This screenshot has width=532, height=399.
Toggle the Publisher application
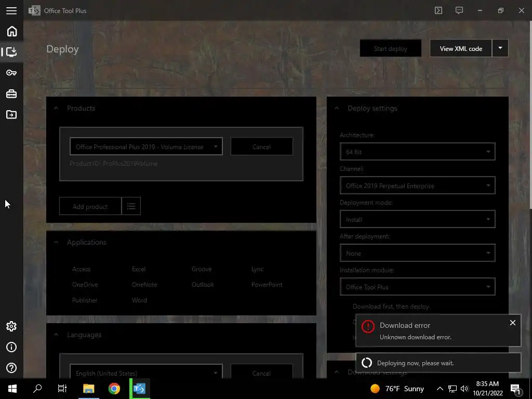coord(85,300)
